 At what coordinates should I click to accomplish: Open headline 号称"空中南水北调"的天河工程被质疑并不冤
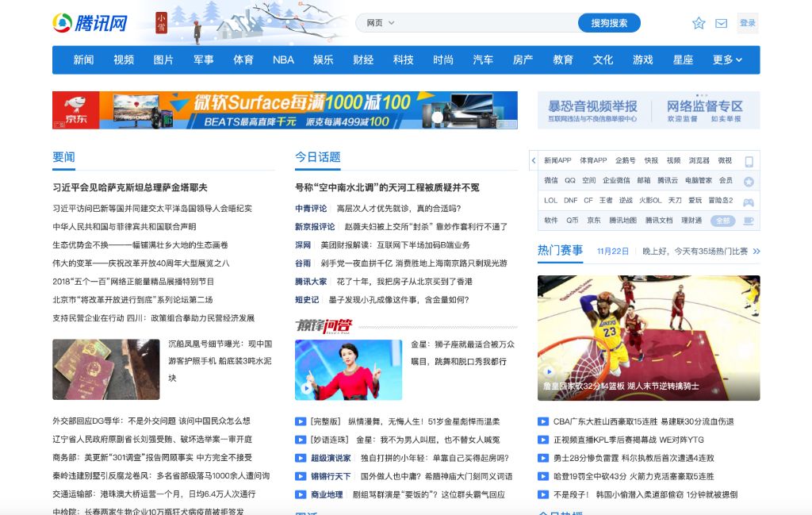387,187
